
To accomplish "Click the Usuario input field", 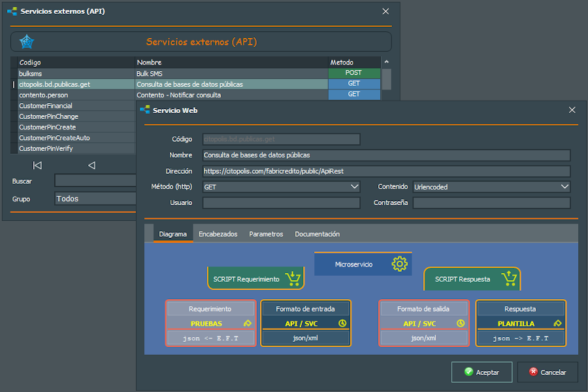I will (x=281, y=203).
